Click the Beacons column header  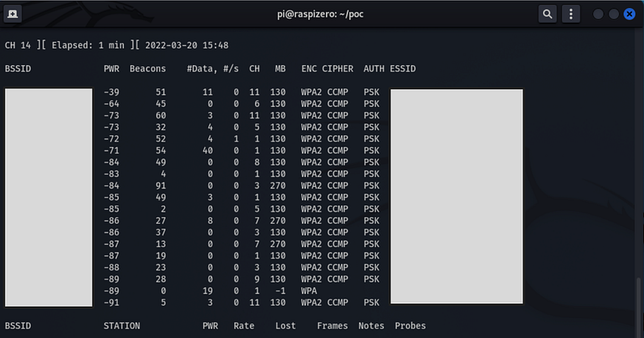click(x=147, y=69)
